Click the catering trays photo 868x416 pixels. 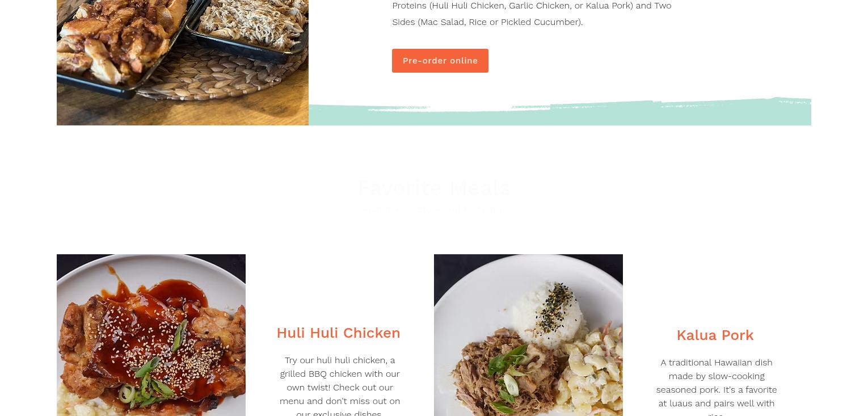[183, 62]
